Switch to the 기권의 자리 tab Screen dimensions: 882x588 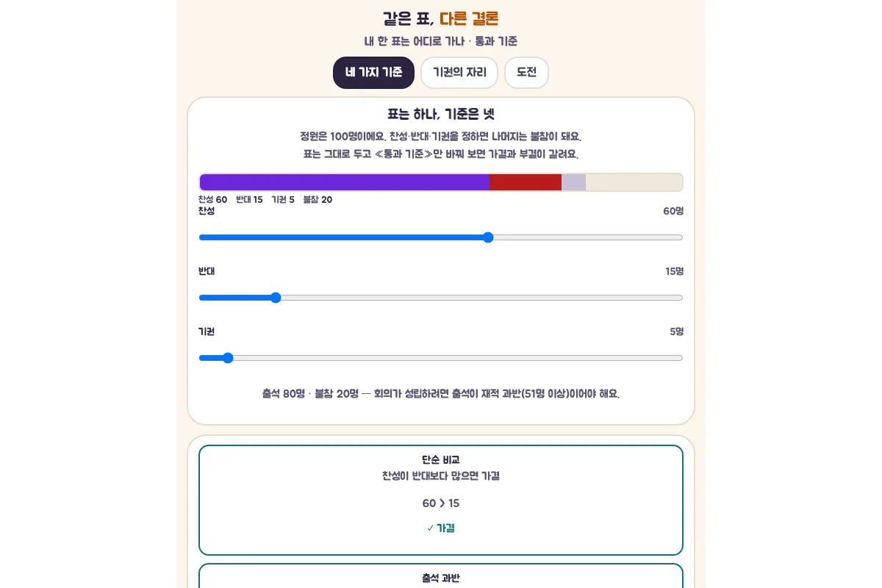tap(459, 73)
